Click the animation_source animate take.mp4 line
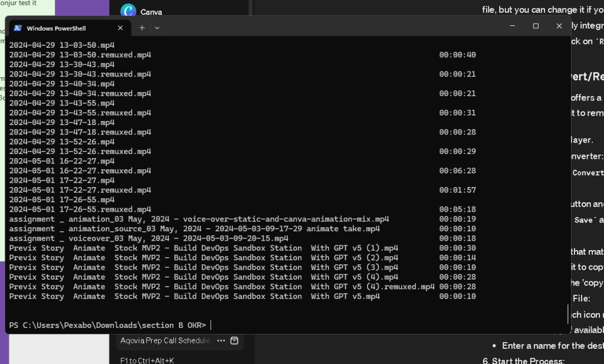This screenshot has height=364, width=604. (x=195, y=228)
